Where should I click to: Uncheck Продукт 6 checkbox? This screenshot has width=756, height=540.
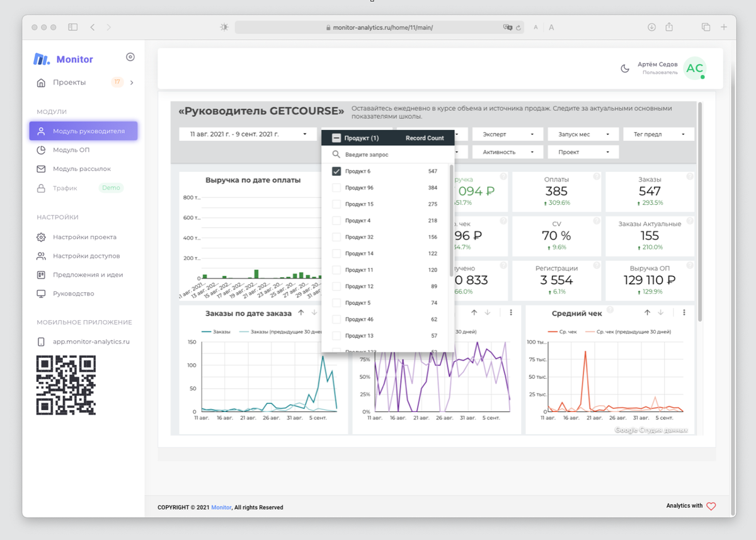point(336,171)
